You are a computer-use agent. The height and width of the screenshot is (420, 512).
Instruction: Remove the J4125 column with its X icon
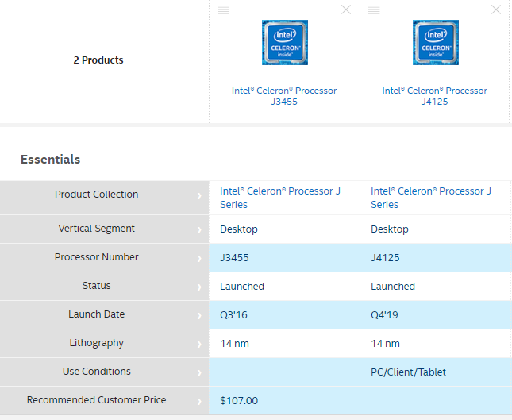click(x=496, y=10)
